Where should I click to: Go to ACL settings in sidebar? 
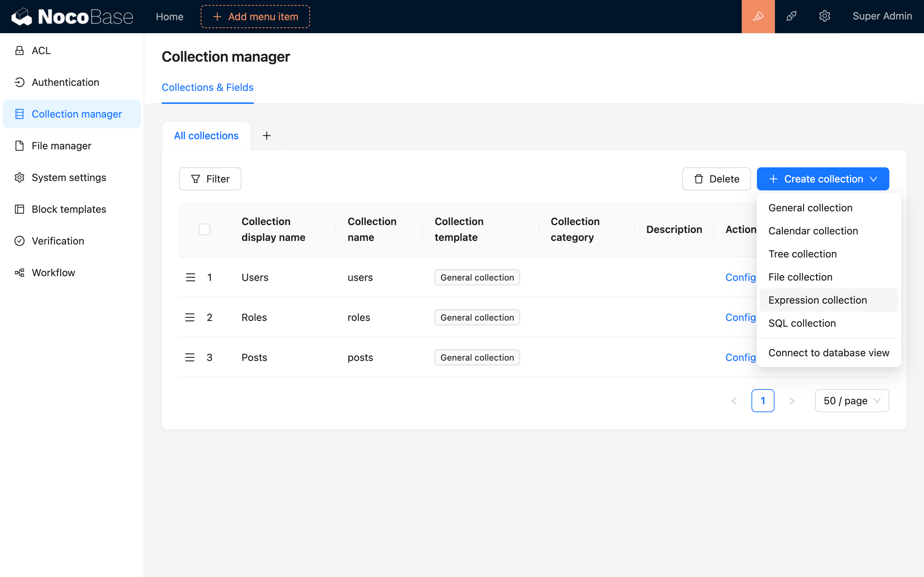point(41,50)
